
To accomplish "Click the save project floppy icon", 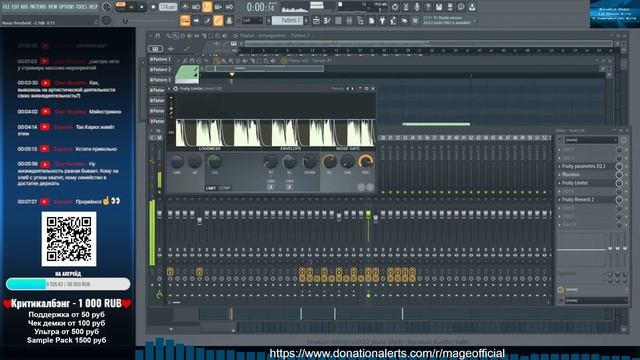I will click(439, 7).
